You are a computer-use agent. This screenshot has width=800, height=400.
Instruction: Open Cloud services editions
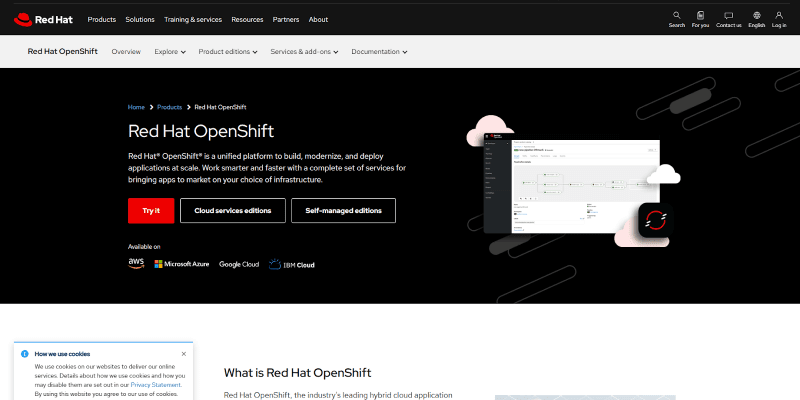point(233,211)
